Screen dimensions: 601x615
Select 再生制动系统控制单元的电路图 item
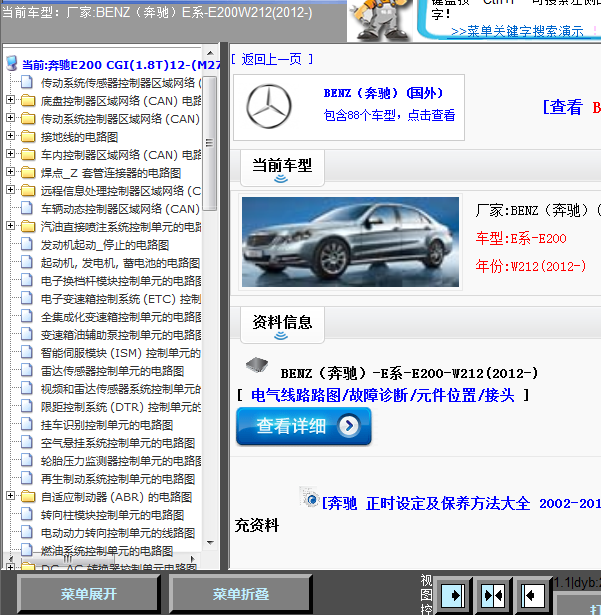coord(118,479)
